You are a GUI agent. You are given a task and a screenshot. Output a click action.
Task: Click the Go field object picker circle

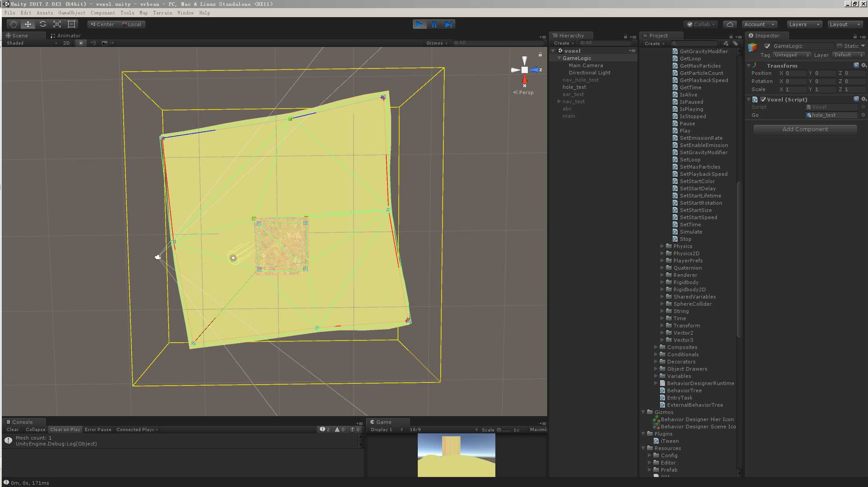pos(863,115)
